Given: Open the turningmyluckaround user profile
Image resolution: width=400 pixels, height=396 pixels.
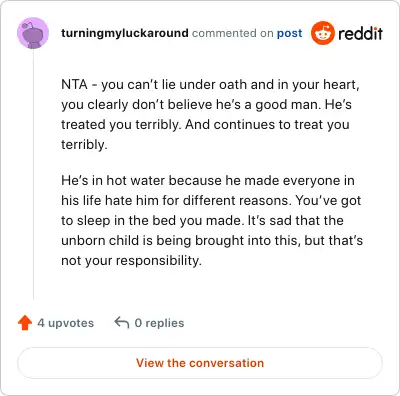Looking at the screenshot, I should (125, 33).
